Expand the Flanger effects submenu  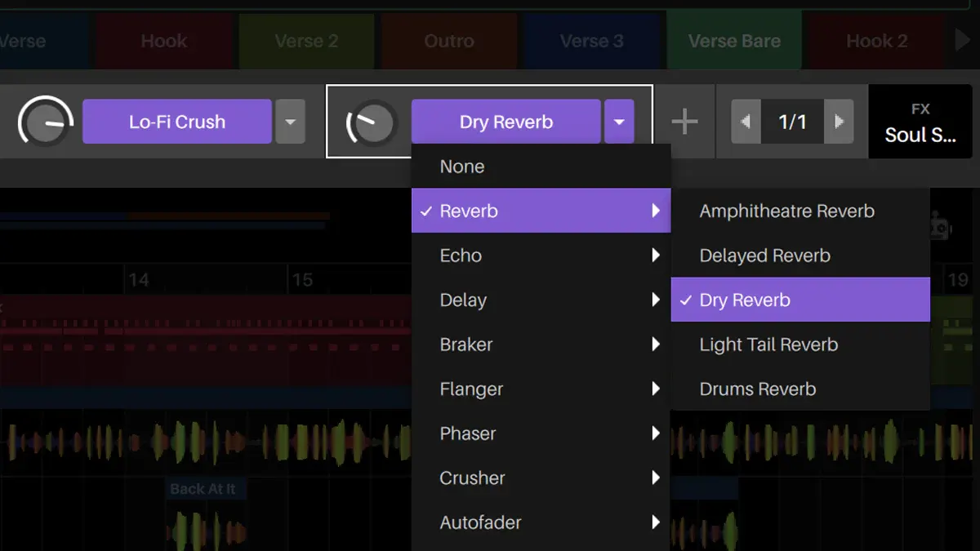541,389
